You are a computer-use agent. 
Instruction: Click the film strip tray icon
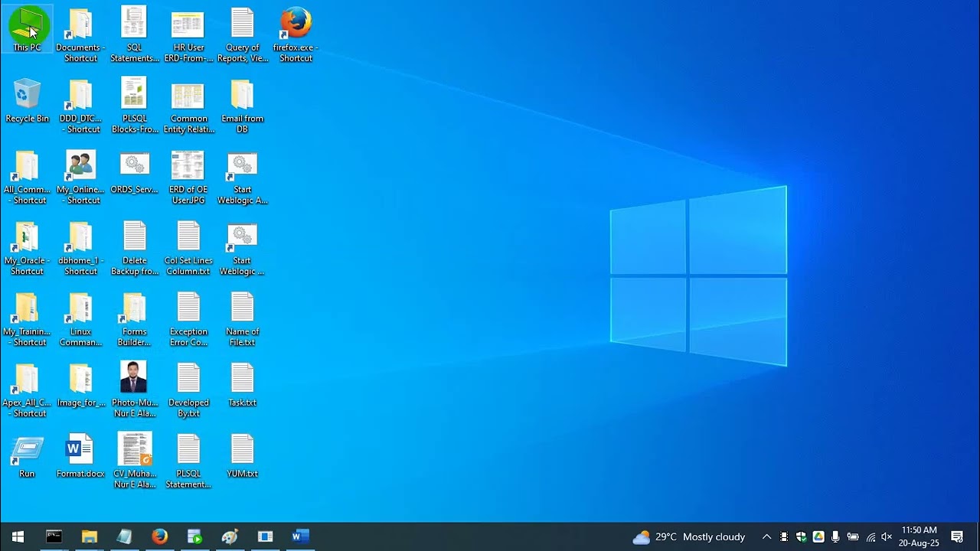(x=784, y=537)
